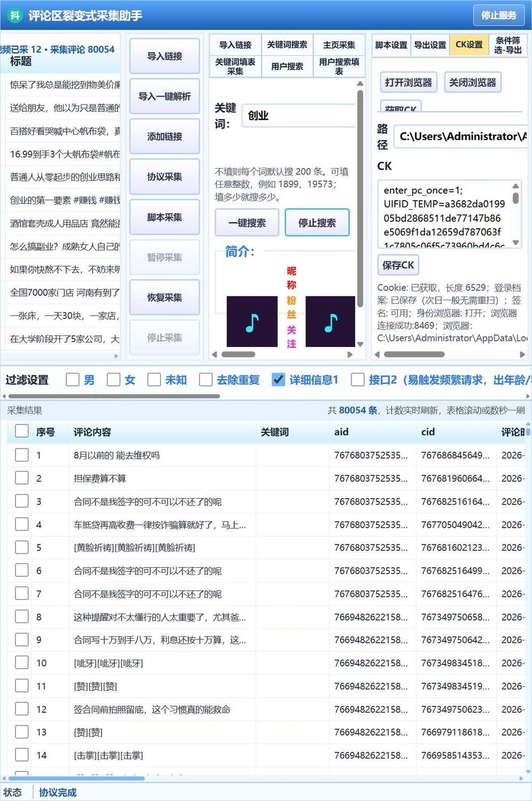The image size is (532, 801).
Task: Click 关键词 column header
Action: (x=293, y=432)
